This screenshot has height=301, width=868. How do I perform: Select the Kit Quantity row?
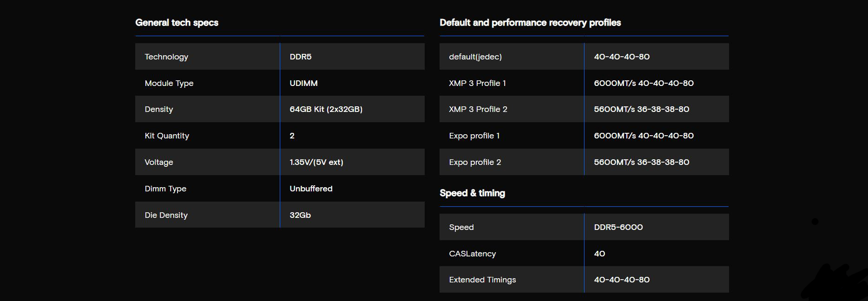tap(280, 136)
